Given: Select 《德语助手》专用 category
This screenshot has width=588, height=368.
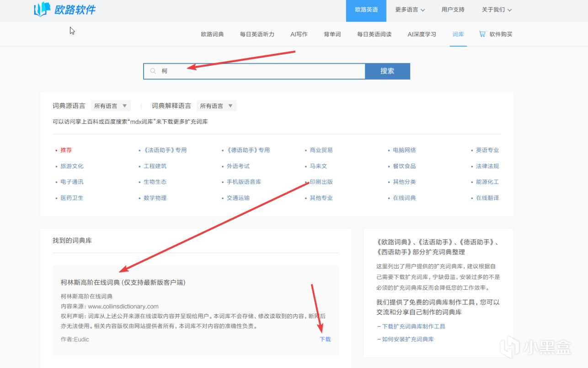Looking at the screenshot, I should click(248, 150).
